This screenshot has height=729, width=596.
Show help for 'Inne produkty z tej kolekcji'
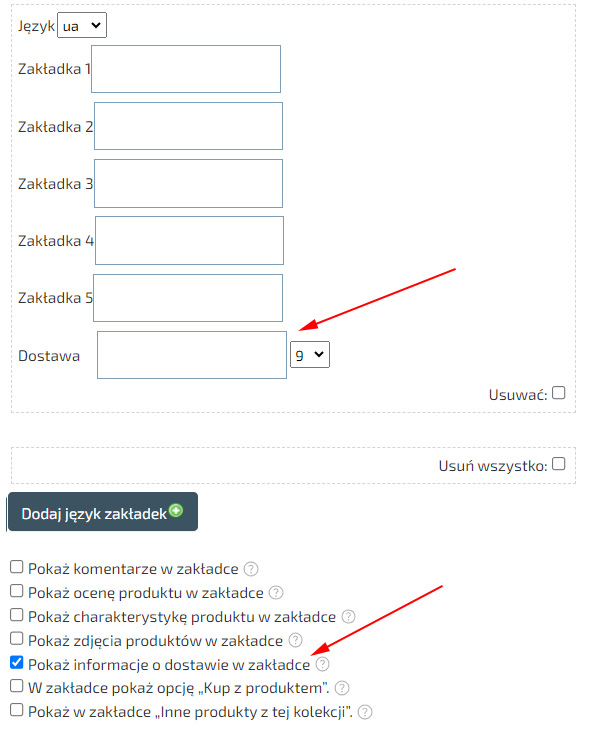coord(365,712)
